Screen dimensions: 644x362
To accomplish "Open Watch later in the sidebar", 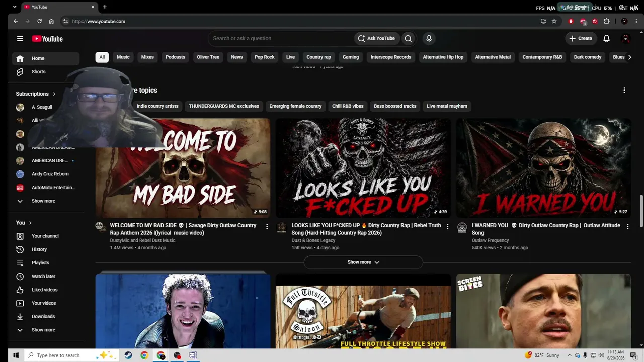I will click(46, 277).
